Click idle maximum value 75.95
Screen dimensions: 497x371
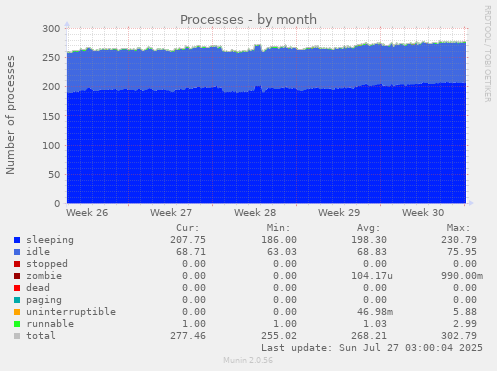tap(462, 252)
